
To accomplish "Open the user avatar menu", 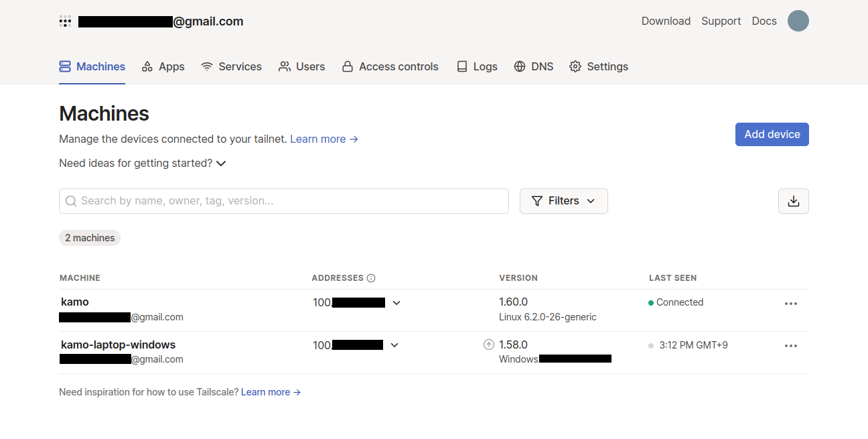I will click(x=798, y=21).
